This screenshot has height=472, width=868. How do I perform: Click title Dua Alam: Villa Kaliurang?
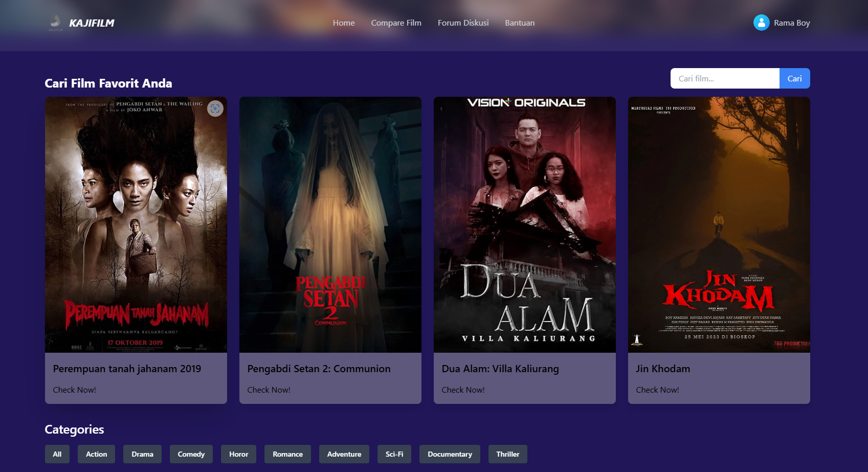[500, 369]
